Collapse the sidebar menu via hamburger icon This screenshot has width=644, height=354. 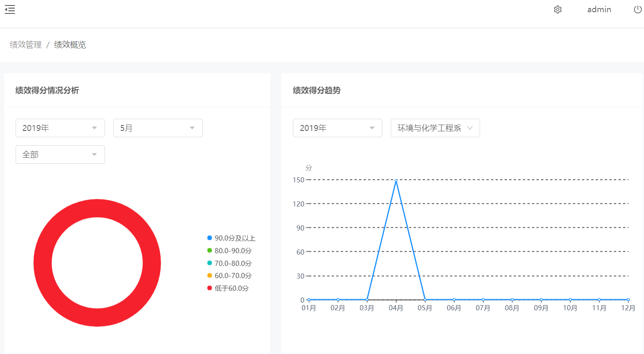pos(10,10)
